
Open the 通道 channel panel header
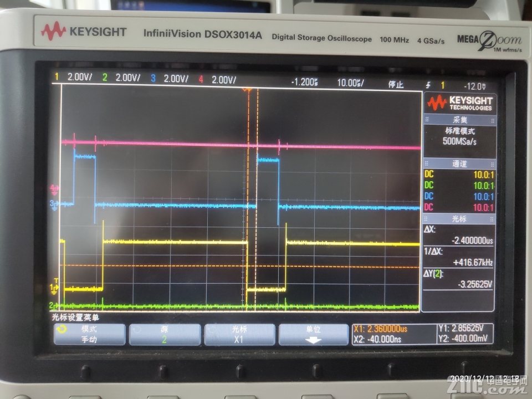click(460, 164)
